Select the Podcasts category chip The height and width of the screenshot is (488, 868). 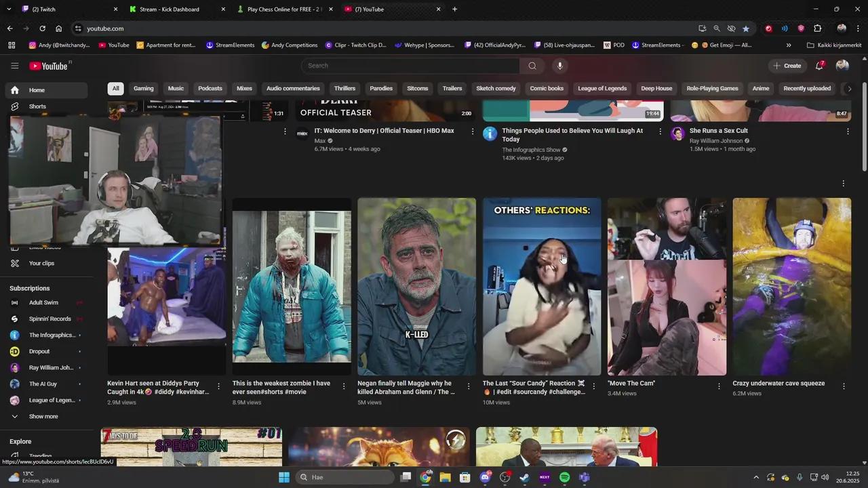pyautogui.click(x=210, y=89)
